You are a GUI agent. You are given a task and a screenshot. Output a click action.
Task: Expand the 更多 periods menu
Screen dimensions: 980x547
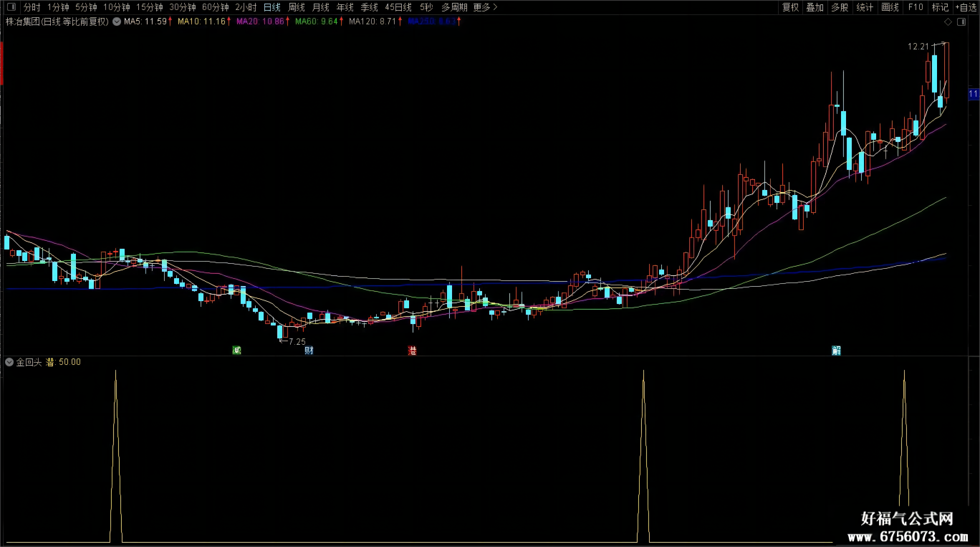(485, 7)
